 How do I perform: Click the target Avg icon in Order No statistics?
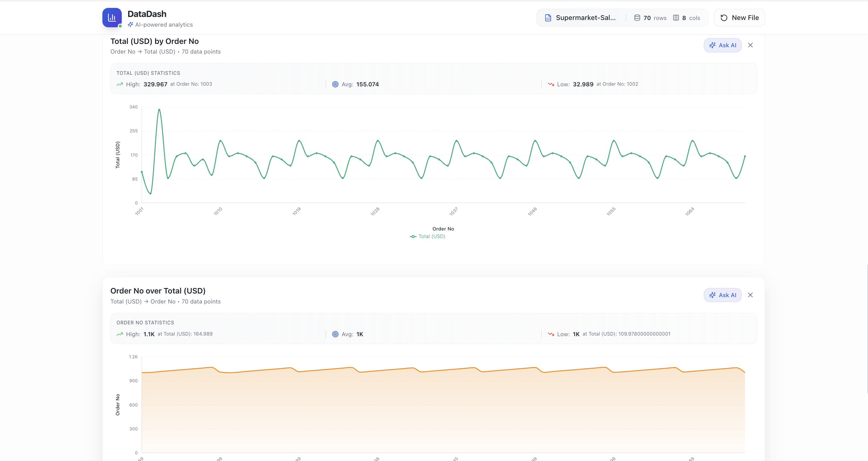(335, 334)
